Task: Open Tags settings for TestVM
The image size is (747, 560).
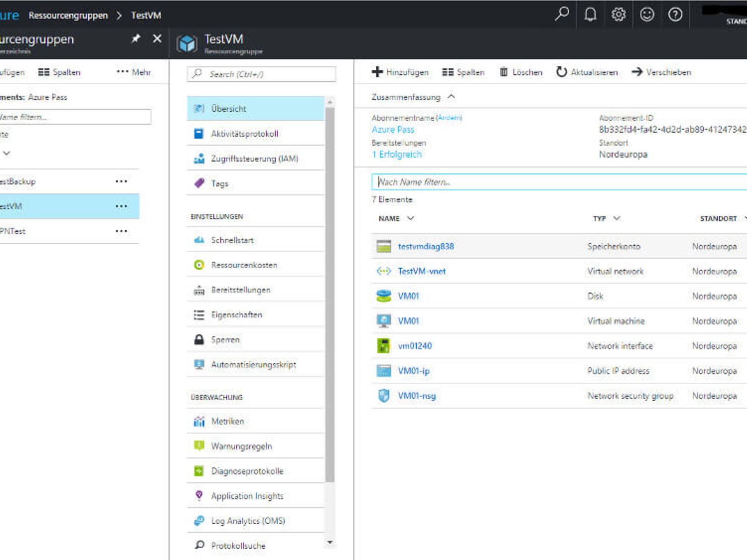Action: pyautogui.click(x=219, y=183)
